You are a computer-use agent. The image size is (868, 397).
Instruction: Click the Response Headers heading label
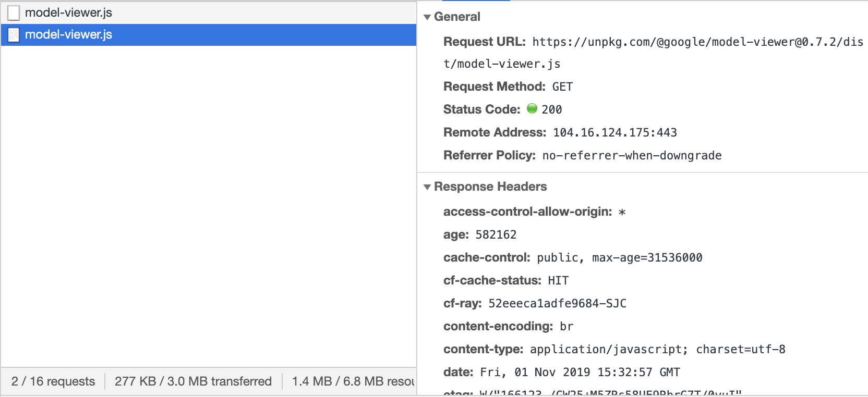(490, 187)
